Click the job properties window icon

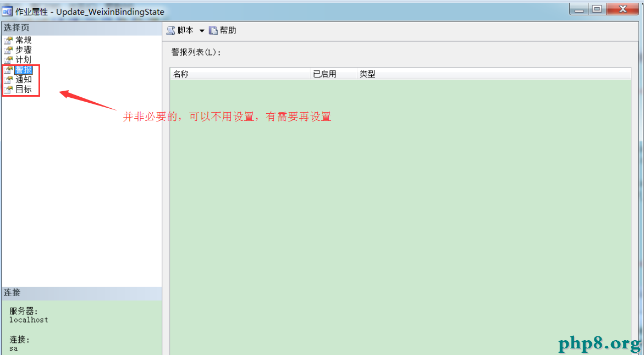7,11
